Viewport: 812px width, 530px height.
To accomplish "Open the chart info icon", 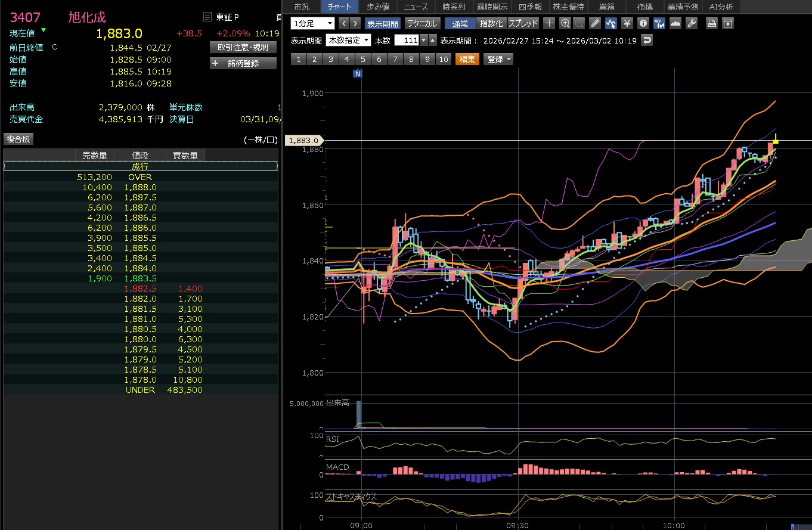I will 643,23.
